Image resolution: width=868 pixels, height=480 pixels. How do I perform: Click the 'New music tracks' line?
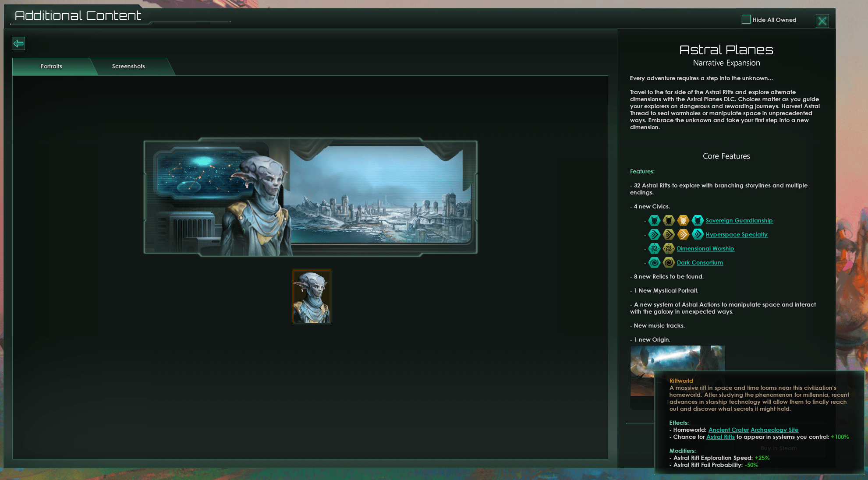657,325
